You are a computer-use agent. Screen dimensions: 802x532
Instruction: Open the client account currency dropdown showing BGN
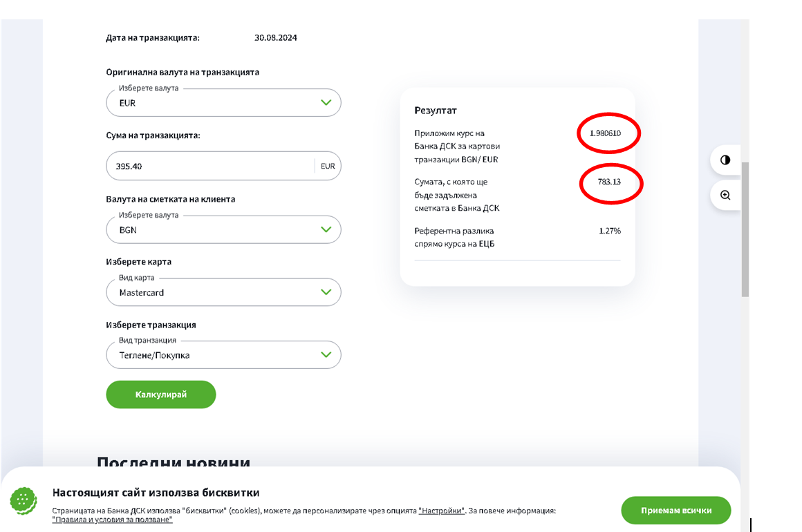[x=223, y=230]
